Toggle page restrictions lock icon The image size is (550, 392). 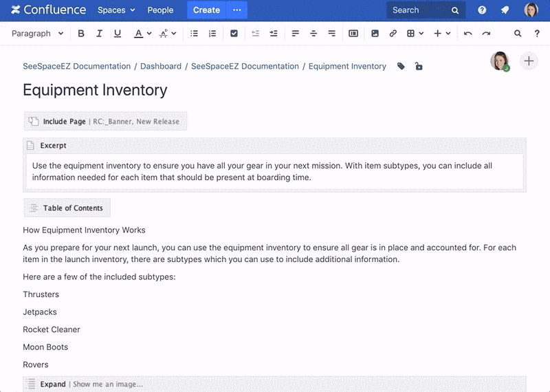[x=419, y=67]
